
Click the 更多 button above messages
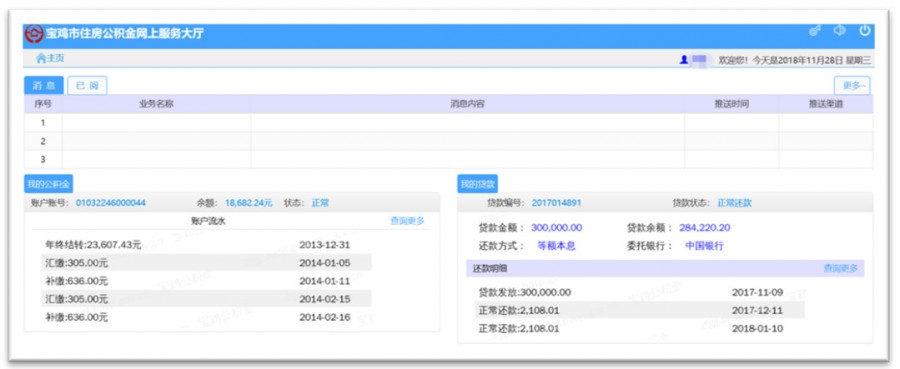pyautogui.click(x=852, y=86)
